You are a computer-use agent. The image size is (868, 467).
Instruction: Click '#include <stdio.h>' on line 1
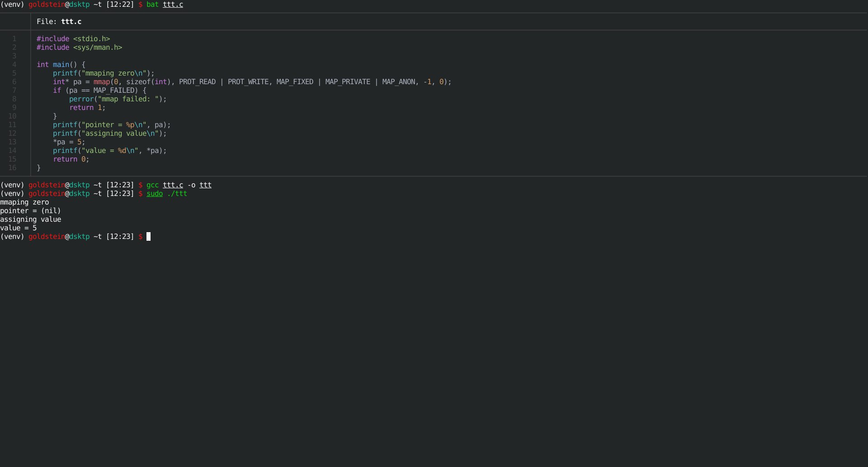pos(73,39)
